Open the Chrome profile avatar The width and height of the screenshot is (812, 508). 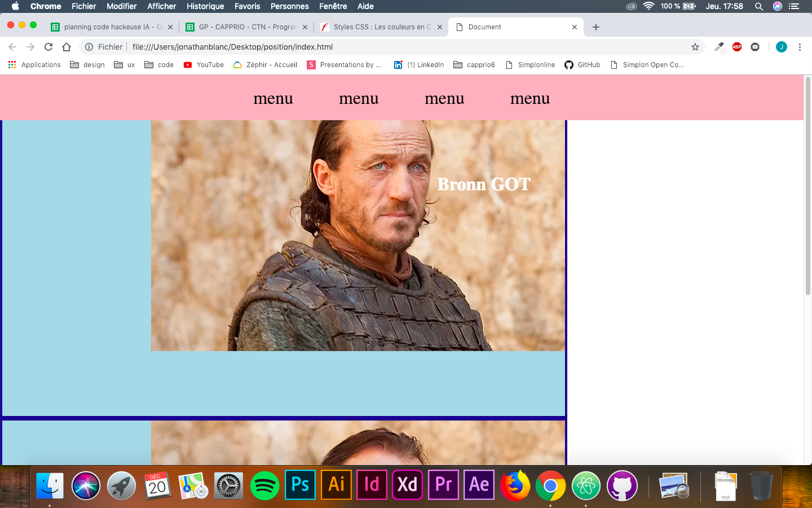782,47
